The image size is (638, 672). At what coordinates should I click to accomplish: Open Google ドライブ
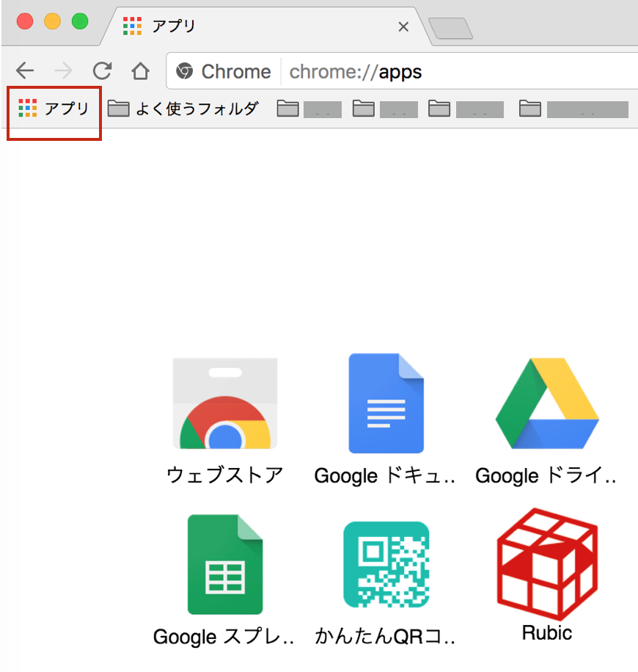pos(546,403)
